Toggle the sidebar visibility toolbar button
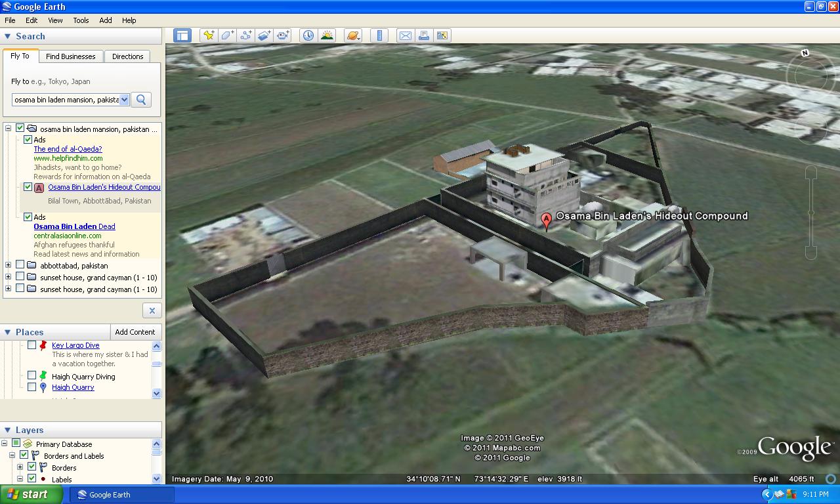The width and height of the screenshot is (840, 504). (x=182, y=35)
